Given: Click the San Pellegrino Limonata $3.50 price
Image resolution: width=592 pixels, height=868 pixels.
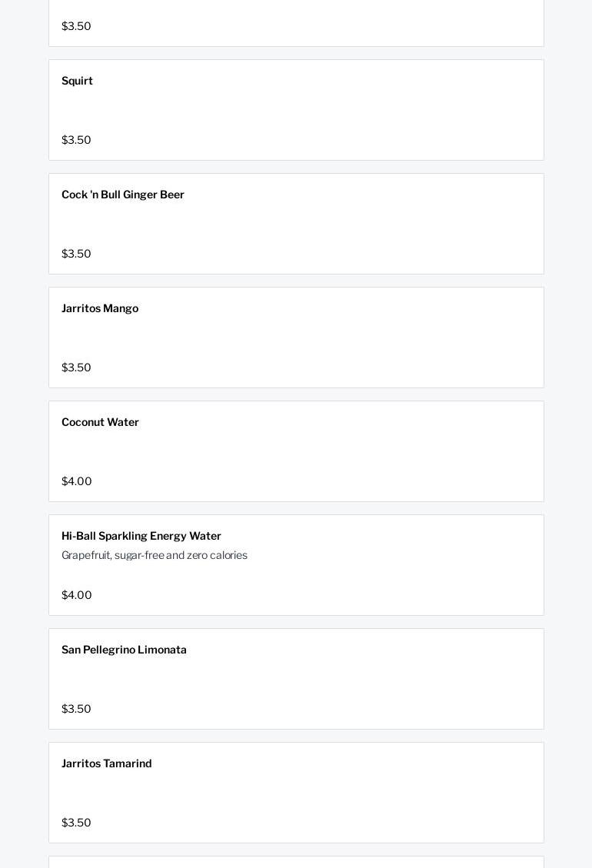Looking at the screenshot, I should tap(76, 709).
